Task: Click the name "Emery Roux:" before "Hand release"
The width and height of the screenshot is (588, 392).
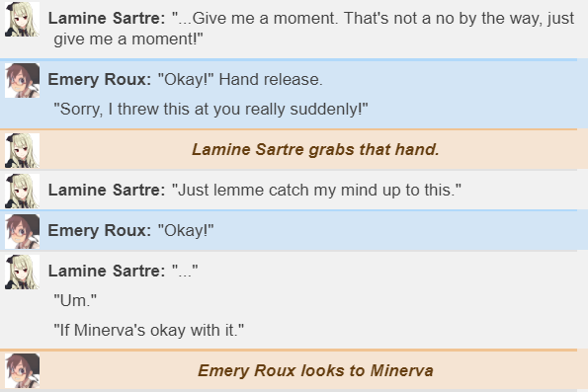Action: point(100,79)
